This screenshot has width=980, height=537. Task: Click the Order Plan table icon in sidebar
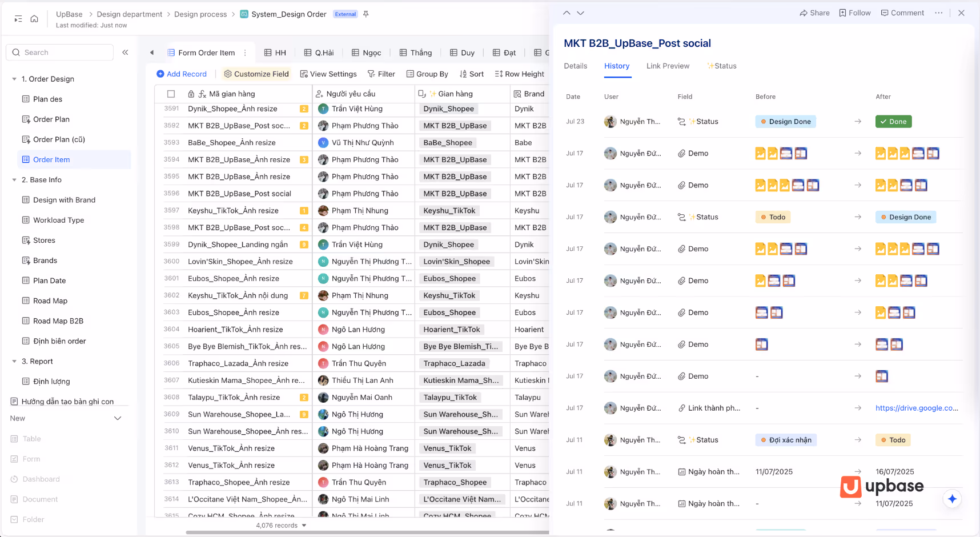26,119
